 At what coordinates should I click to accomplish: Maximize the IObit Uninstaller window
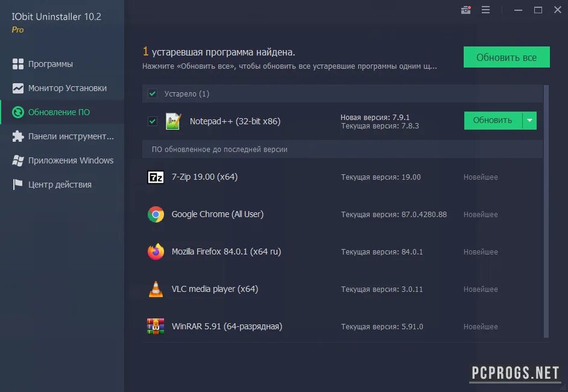pos(538,10)
